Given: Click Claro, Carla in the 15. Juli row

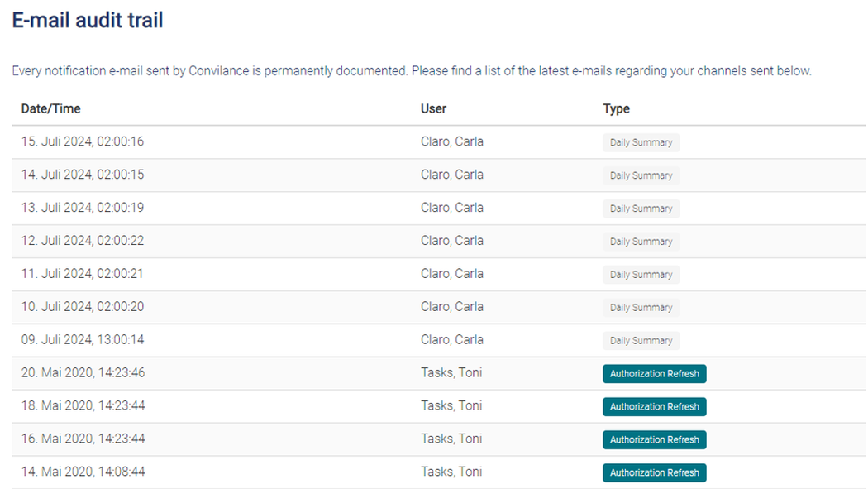Looking at the screenshot, I should pos(451,141).
